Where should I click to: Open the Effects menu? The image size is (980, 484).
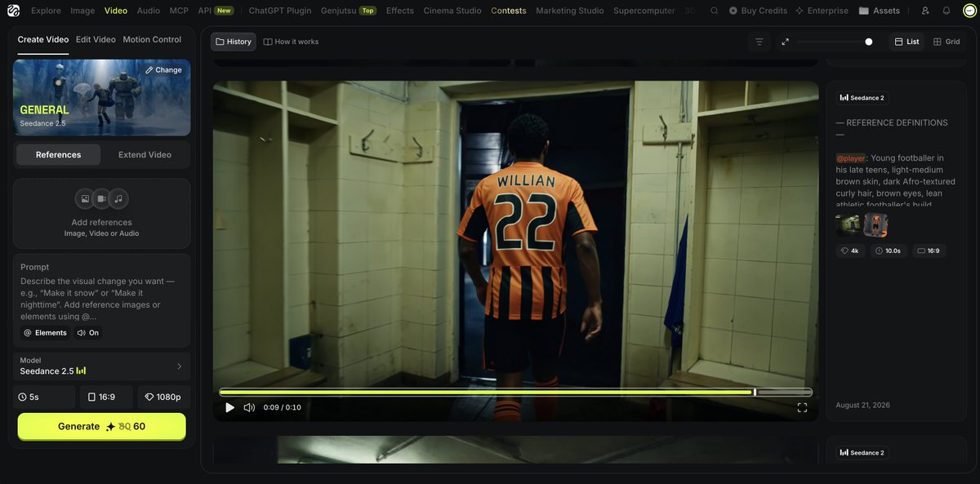tap(400, 11)
